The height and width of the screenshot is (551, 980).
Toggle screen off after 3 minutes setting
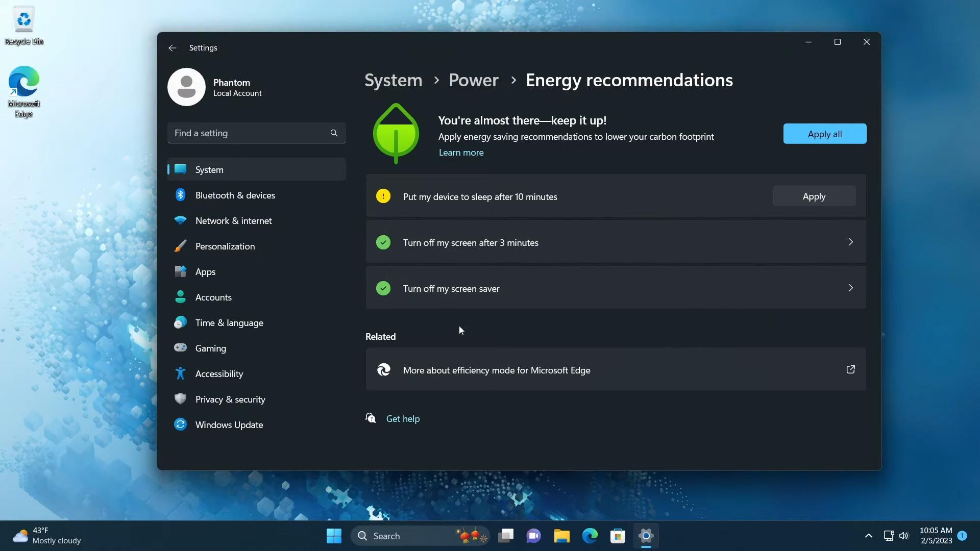[615, 241]
